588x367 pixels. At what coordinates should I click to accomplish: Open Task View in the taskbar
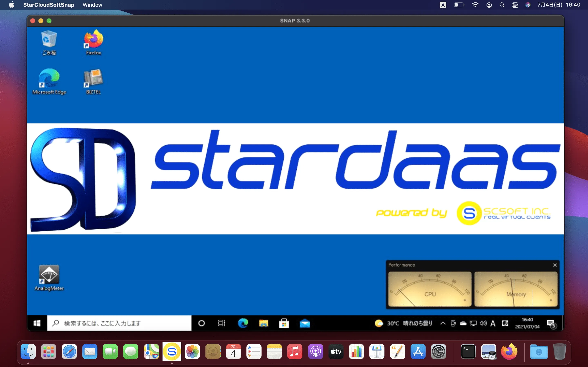click(222, 323)
